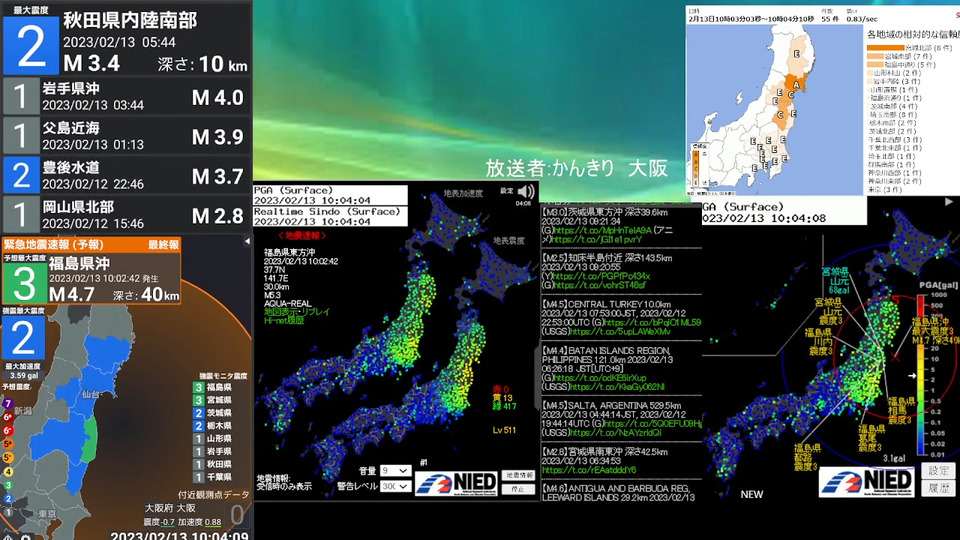Screen dimensions: 960x540
Task: Click the 宮城北部 (8 件) orange bar
Action: pos(885,48)
